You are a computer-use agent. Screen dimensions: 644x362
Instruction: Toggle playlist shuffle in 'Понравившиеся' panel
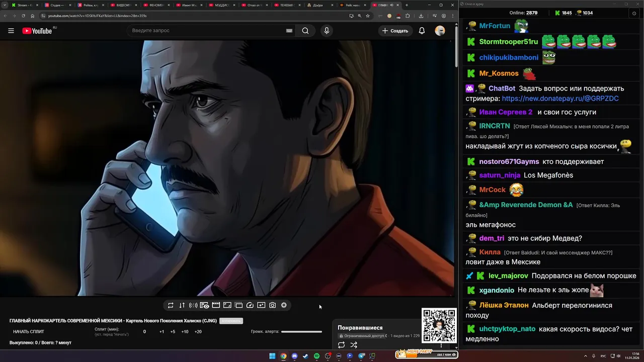354,345
